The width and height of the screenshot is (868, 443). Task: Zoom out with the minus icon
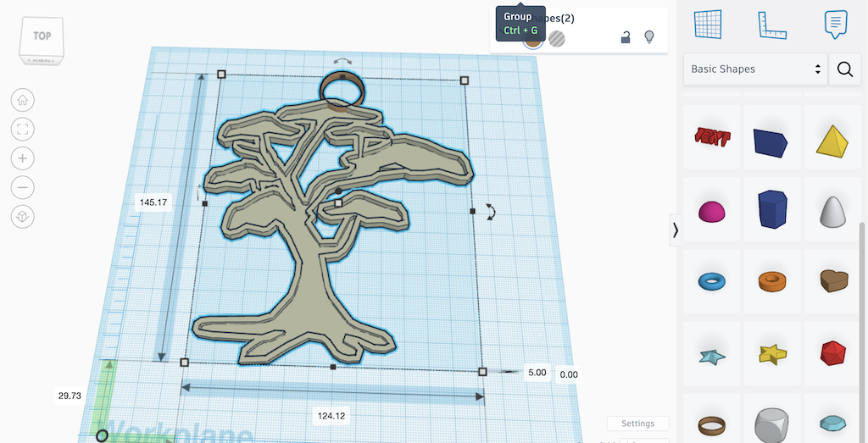[23, 187]
